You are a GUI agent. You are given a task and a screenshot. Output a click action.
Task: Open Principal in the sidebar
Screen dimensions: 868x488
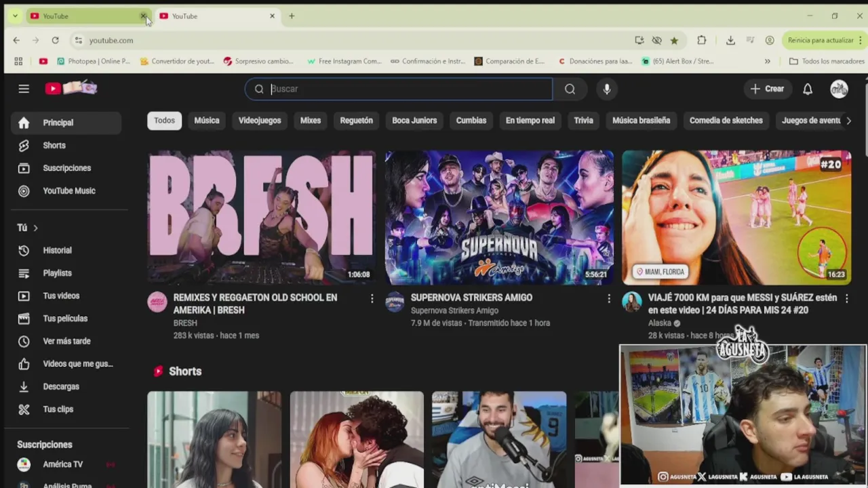click(x=66, y=123)
